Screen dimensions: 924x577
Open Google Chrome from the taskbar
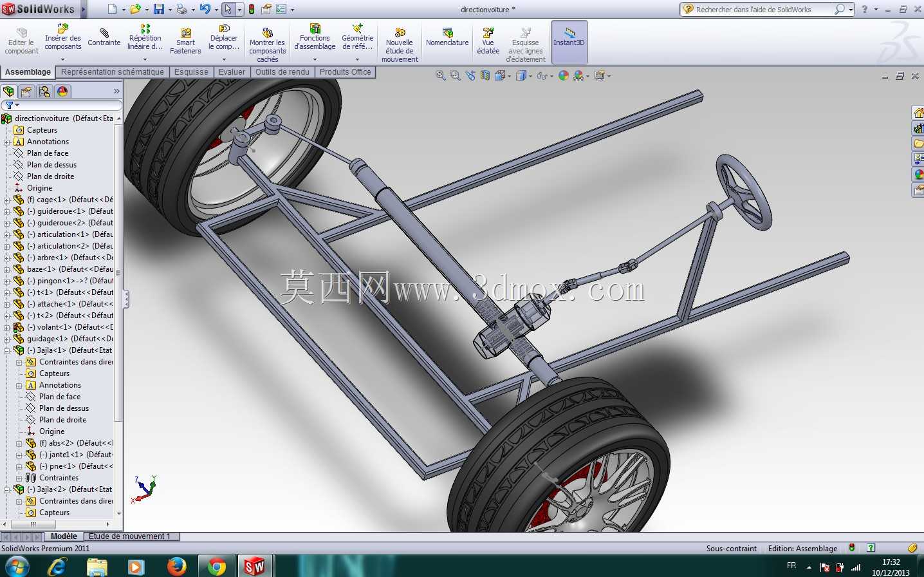pos(217,567)
